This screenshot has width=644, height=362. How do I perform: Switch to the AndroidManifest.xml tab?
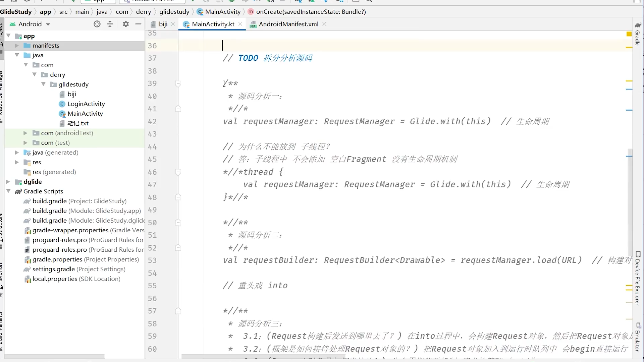[288, 24]
